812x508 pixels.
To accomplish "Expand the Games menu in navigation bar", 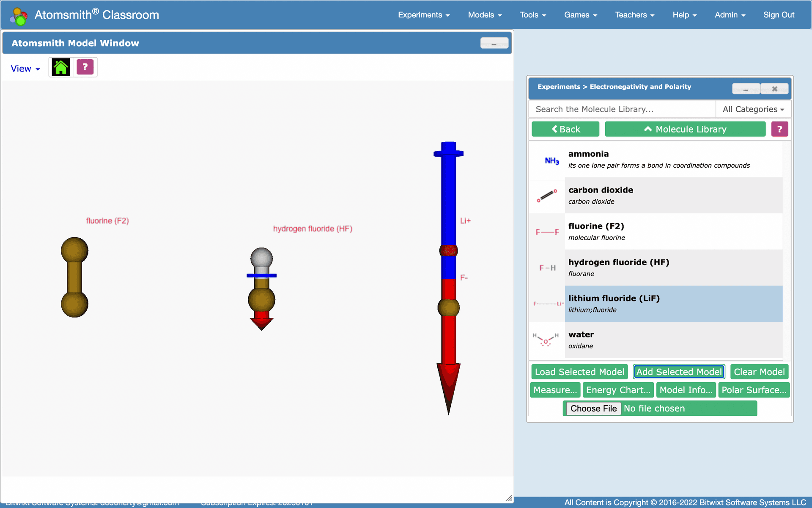I will (x=580, y=15).
